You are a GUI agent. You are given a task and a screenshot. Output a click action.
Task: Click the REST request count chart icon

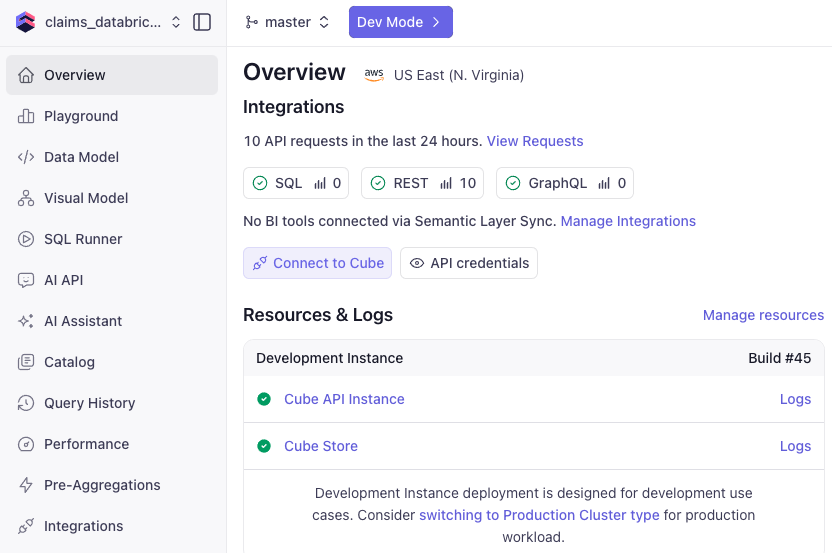click(446, 184)
